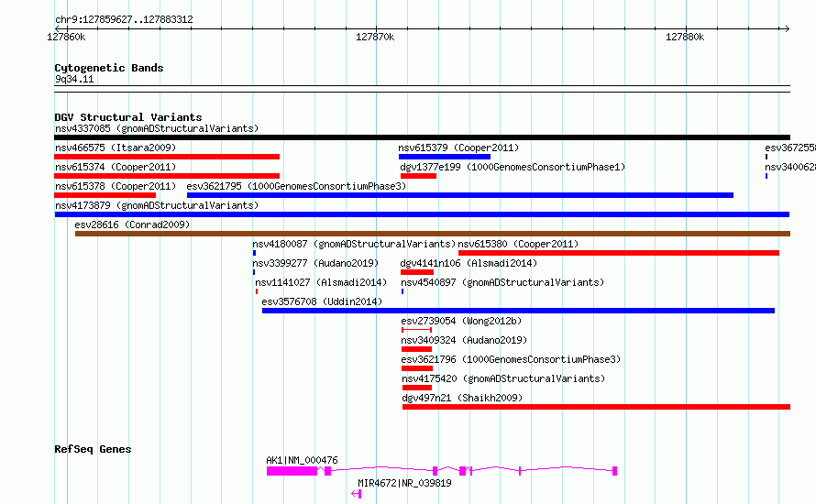Open the nsv615379 (Cooper2011) label

458,148
